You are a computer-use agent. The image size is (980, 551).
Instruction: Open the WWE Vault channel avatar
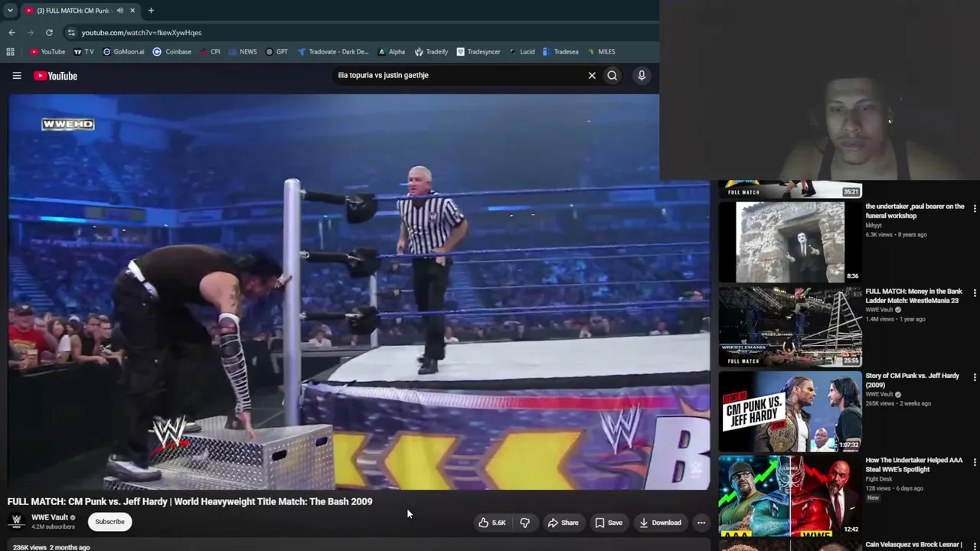[16, 521]
